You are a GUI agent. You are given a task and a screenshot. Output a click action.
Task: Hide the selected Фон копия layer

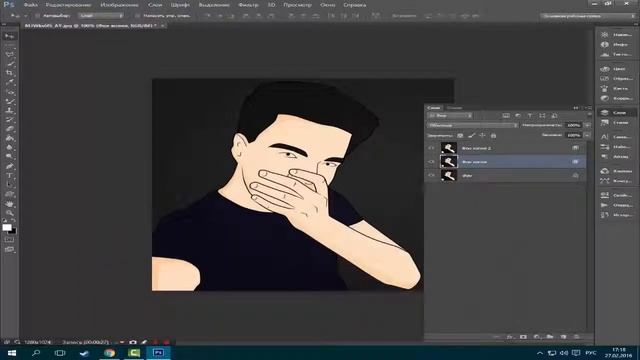[431, 162]
